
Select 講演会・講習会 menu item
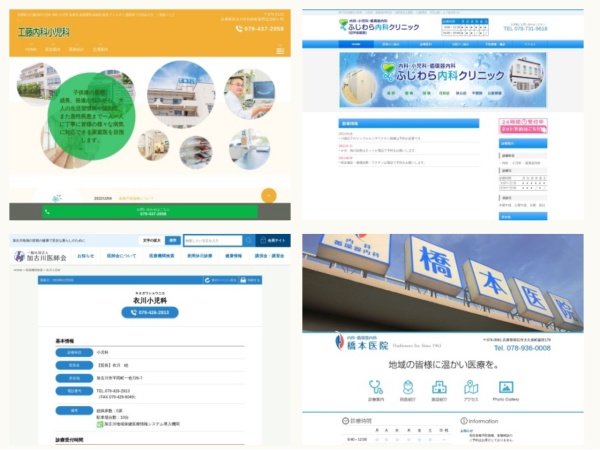pyautogui.click(x=269, y=256)
